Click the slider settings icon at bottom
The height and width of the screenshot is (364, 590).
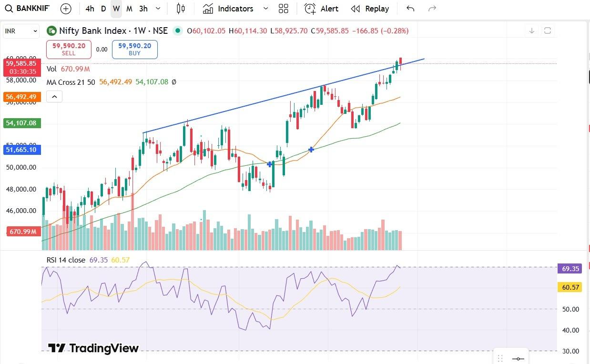point(518,359)
